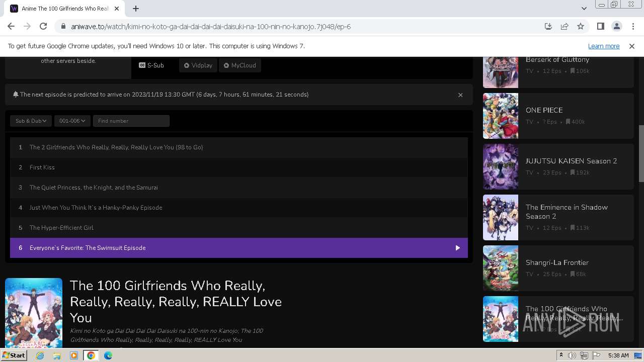Click the address bar URL
Viewport: 644px width, 362px height.
point(211,26)
